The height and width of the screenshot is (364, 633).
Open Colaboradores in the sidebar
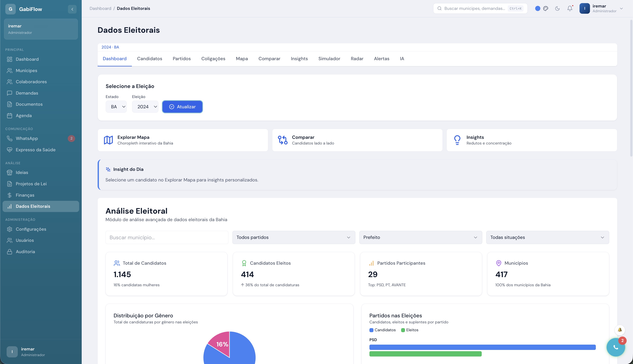pyautogui.click(x=41, y=82)
